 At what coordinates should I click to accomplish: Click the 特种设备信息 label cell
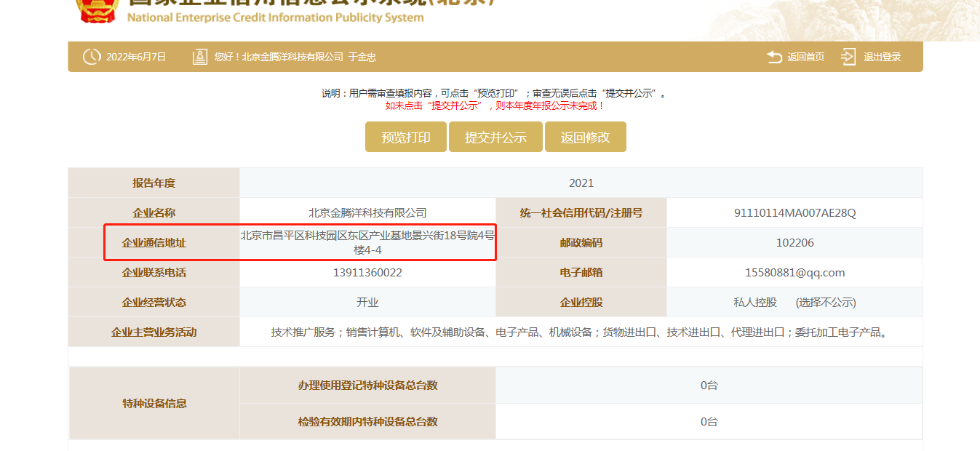[x=154, y=403]
